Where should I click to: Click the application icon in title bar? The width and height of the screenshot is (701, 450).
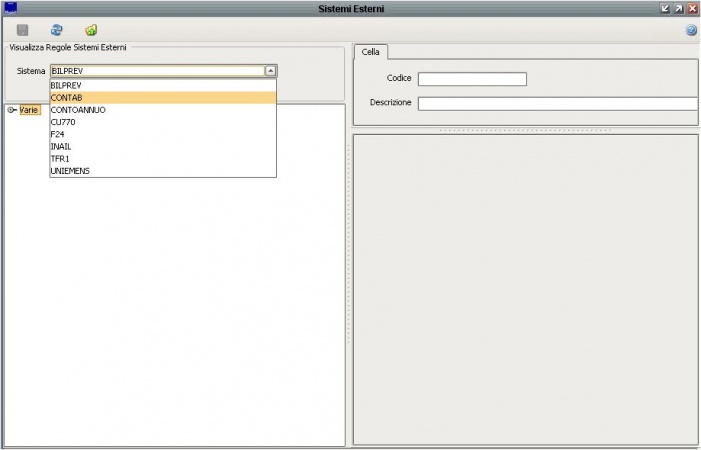[10, 8]
